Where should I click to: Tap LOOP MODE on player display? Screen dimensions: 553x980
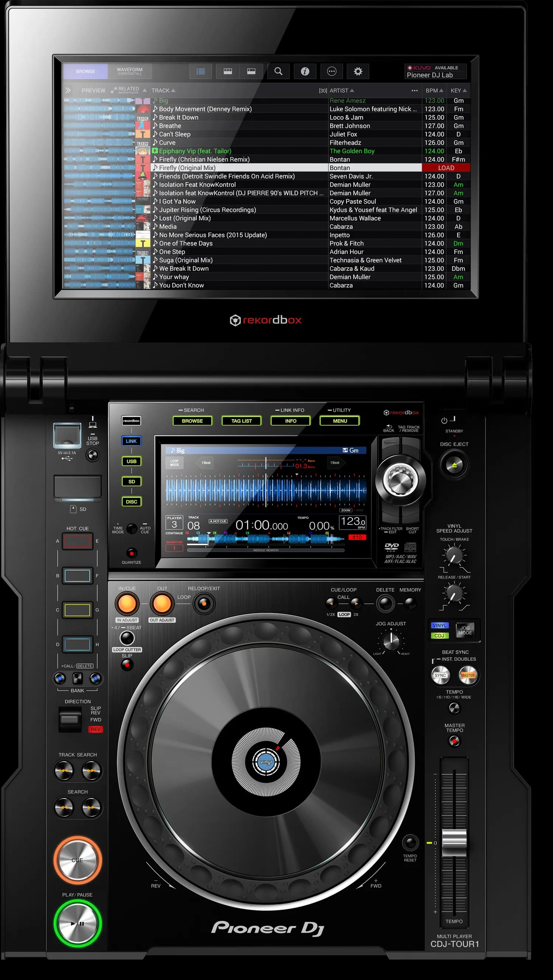175,463
